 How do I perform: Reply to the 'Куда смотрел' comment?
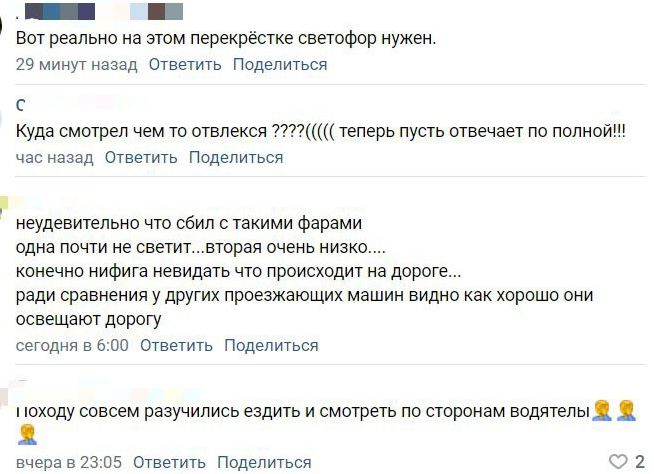point(141,158)
